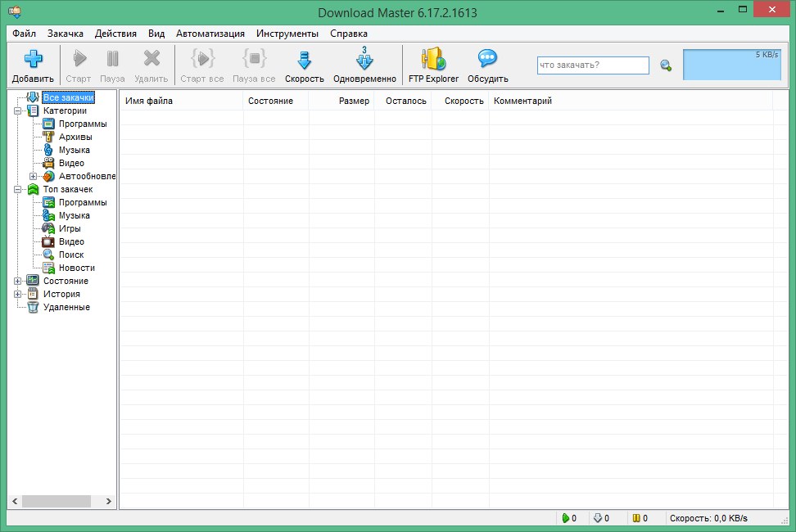Open Поиск in Топ закачек
Screen dimensions: 796x532
71,255
